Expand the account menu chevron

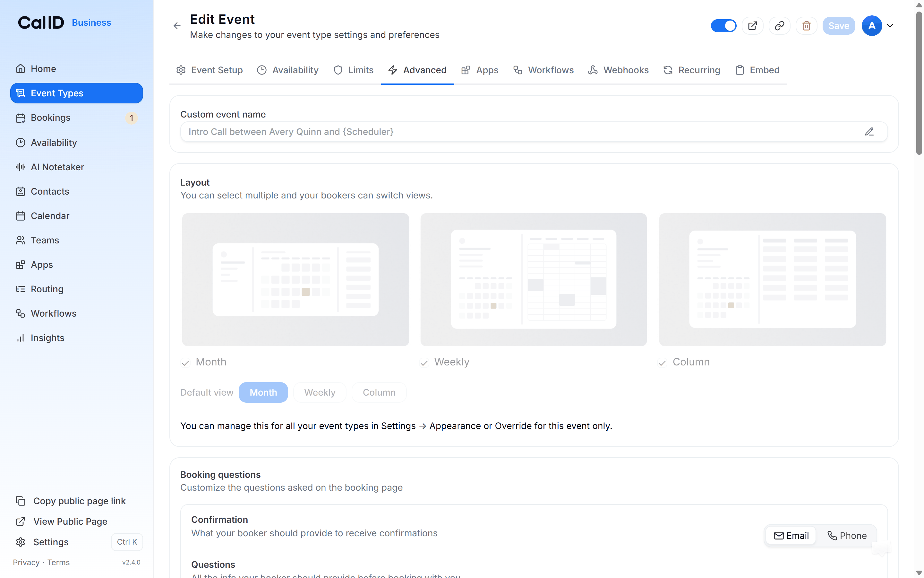pos(890,26)
